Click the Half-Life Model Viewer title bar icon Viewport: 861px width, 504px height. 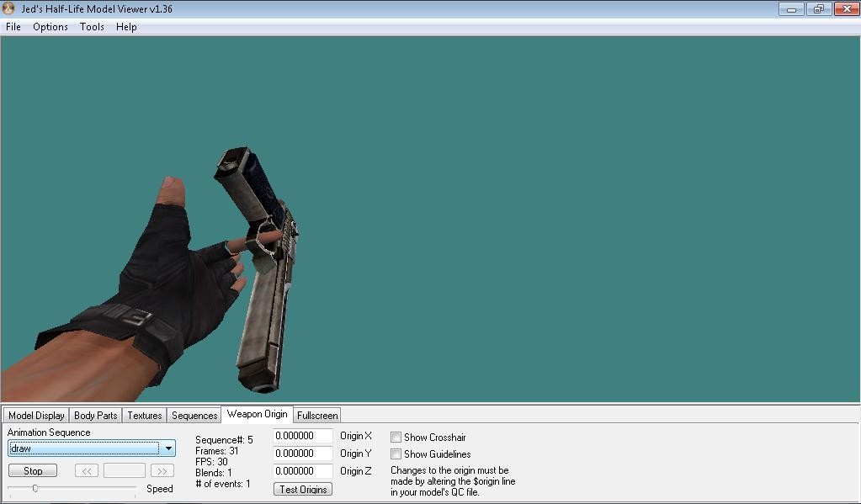click(8, 8)
